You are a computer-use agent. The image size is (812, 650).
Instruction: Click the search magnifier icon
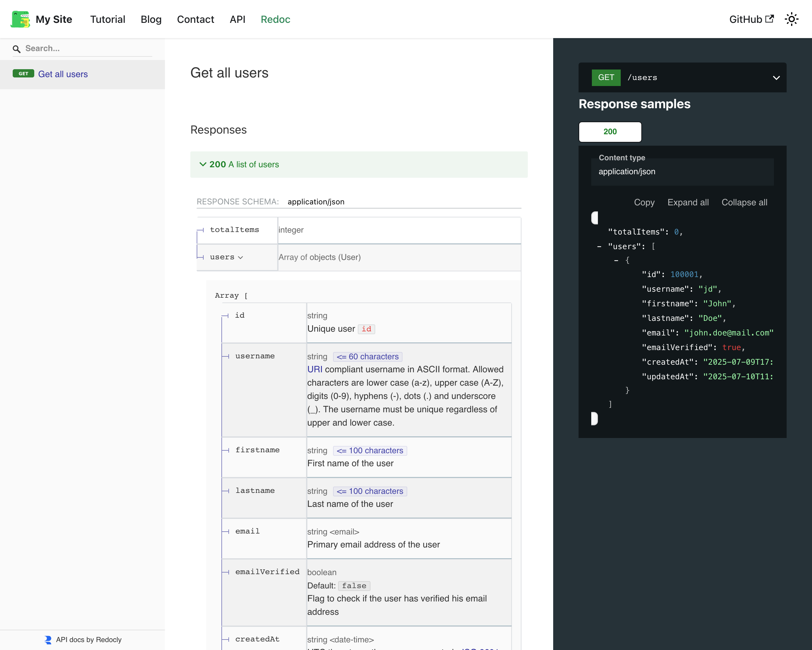pyautogui.click(x=16, y=49)
